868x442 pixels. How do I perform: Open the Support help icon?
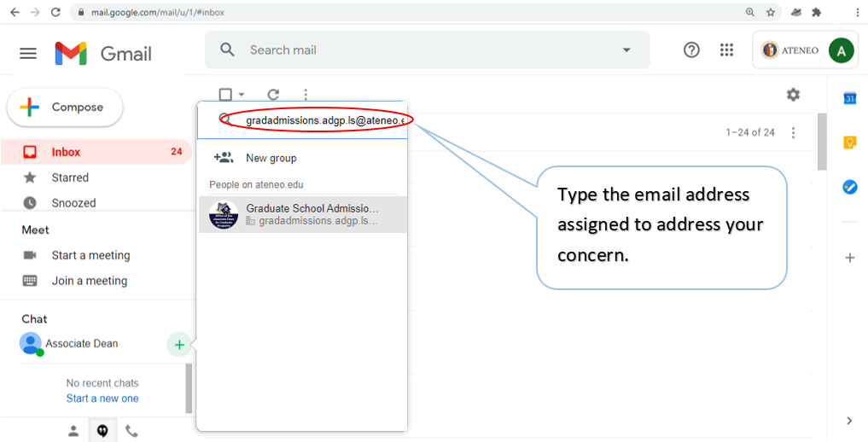pyautogui.click(x=691, y=50)
